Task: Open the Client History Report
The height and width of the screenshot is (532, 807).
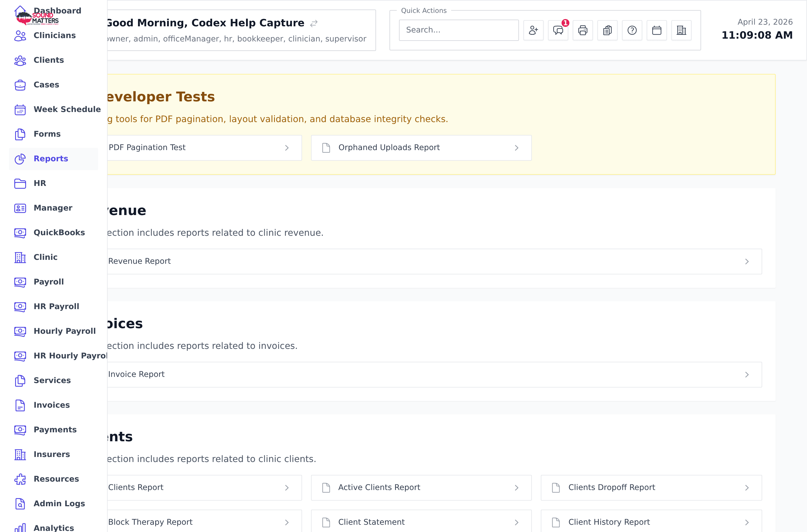Action: pos(651,521)
